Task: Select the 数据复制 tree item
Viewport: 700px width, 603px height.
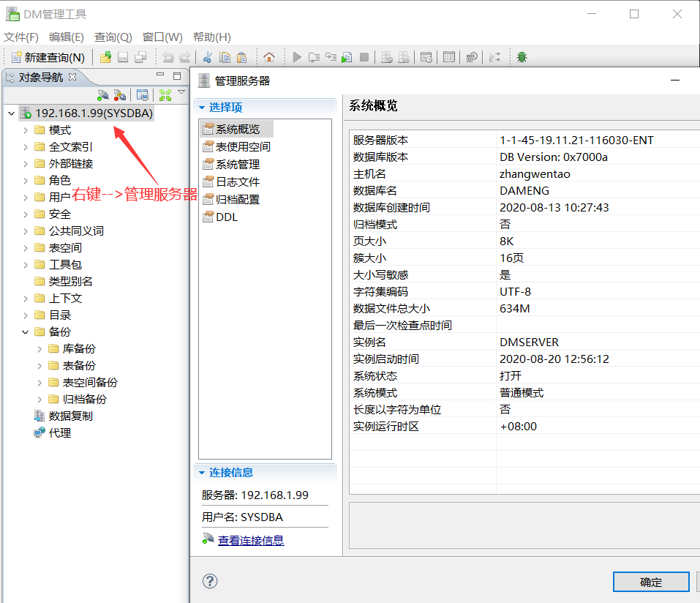Action: (x=70, y=416)
